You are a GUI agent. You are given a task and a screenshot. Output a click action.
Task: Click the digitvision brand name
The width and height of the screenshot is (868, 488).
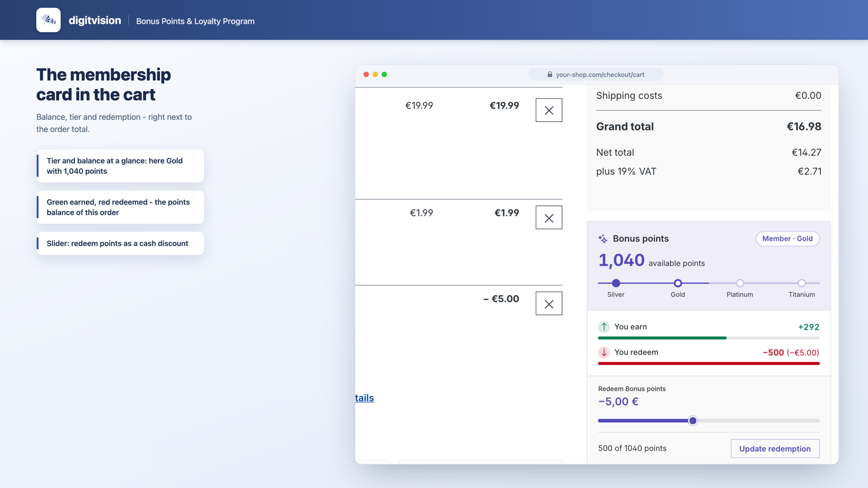(95, 20)
